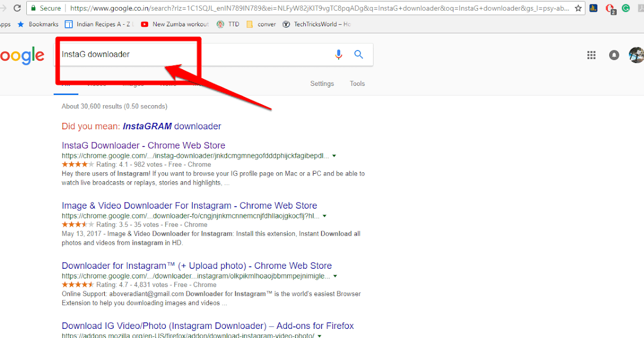Open the red extension icon with badge 2

(610, 9)
